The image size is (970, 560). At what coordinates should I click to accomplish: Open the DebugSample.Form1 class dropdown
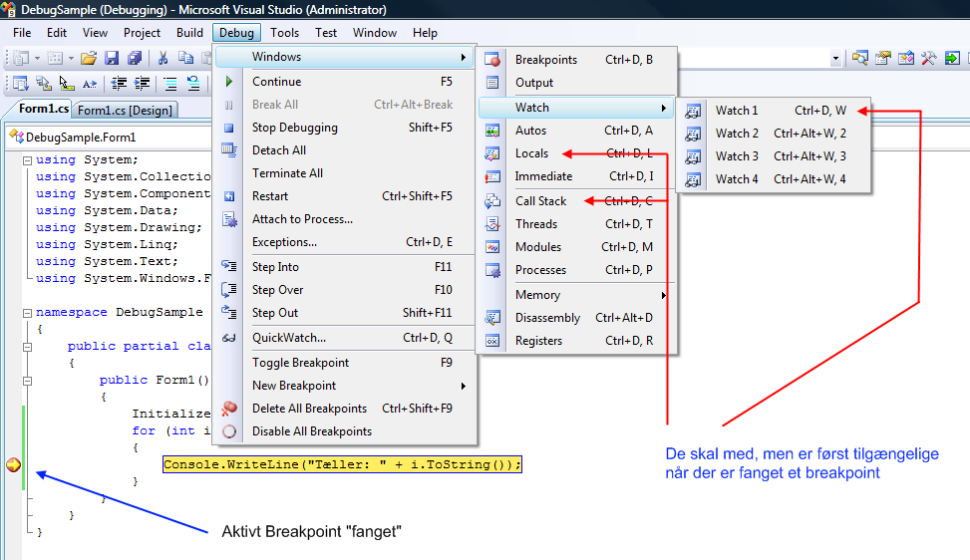[x=110, y=138]
